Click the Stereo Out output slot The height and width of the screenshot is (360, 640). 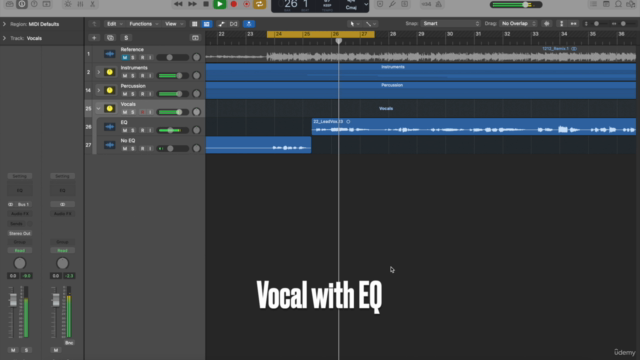(x=20, y=233)
